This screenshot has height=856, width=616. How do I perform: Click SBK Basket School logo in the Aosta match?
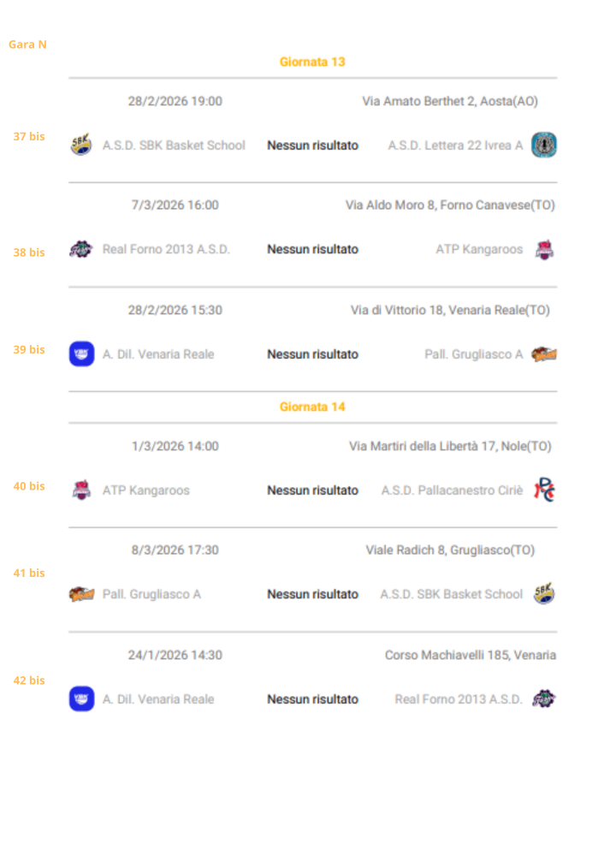pos(81,146)
